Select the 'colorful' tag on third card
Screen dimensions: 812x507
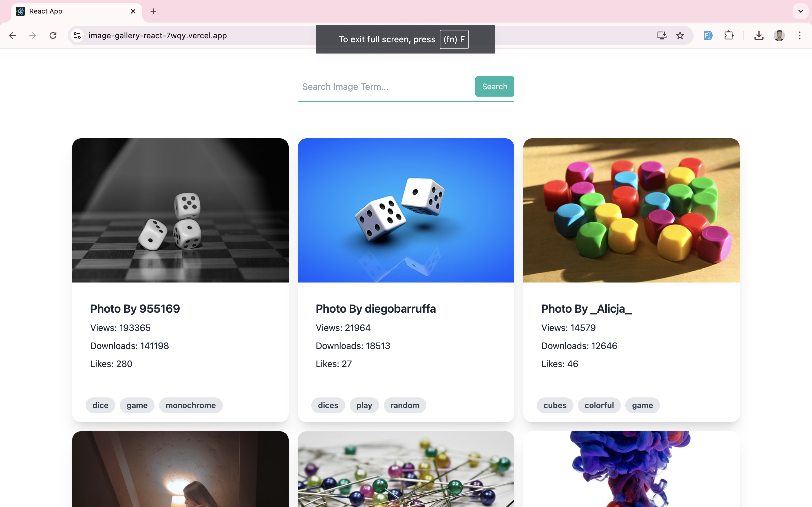coord(599,405)
